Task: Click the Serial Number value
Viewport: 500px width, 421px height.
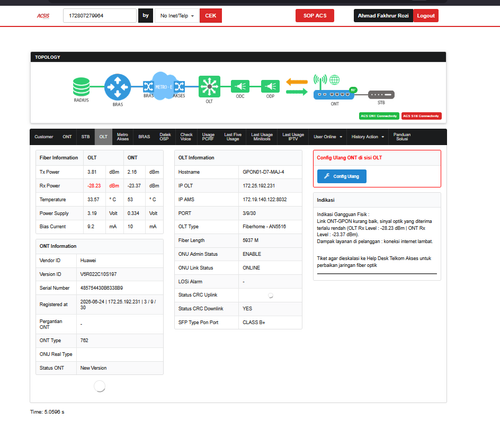Action: point(101,288)
